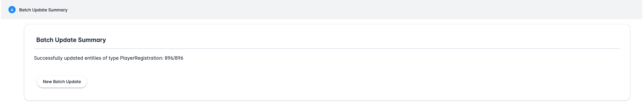Screen dimensions: 644x111
Task: Start a New Batch Update
Action: [x=62, y=82]
